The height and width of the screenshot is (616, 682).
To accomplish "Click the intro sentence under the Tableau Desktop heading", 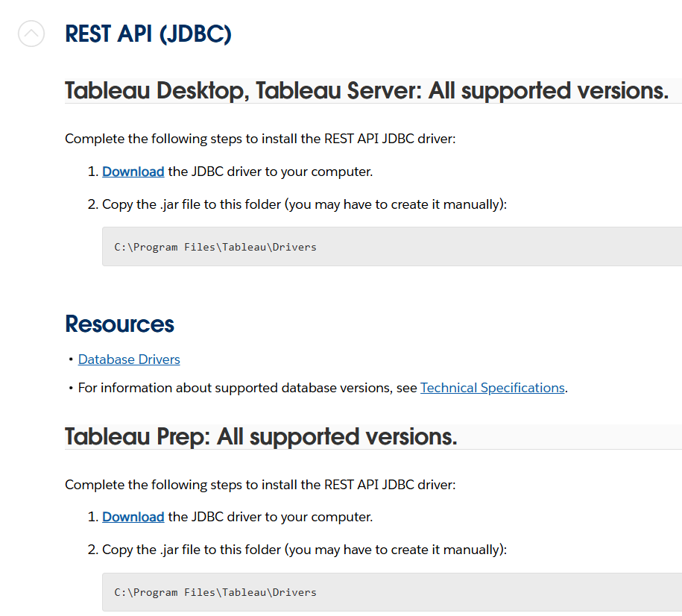I will click(x=260, y=139).
